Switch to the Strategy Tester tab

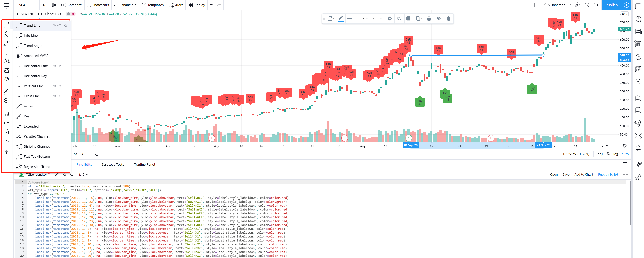[x=114, y=164]
